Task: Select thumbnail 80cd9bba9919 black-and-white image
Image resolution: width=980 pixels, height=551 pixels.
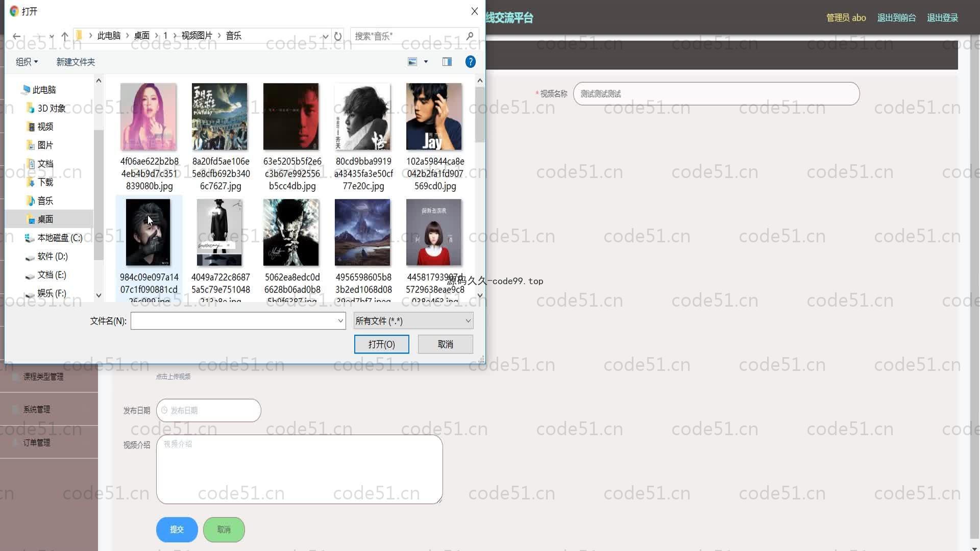Action: (363, 117)
